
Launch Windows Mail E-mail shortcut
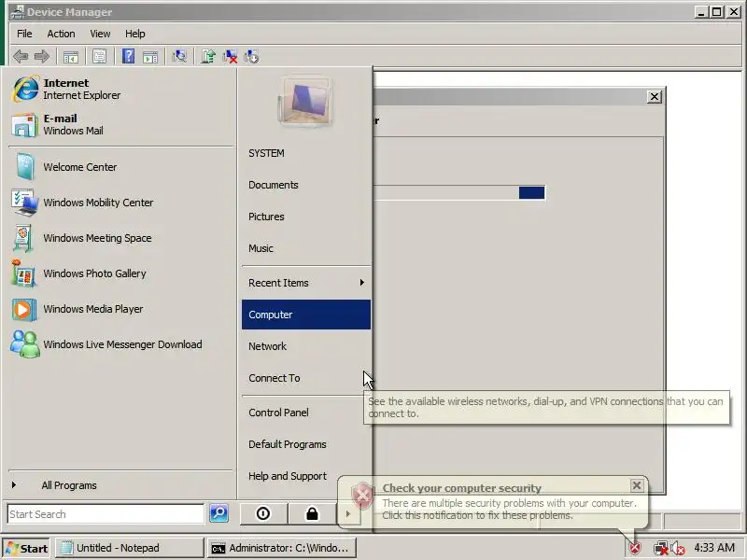[x=121, y=124]
